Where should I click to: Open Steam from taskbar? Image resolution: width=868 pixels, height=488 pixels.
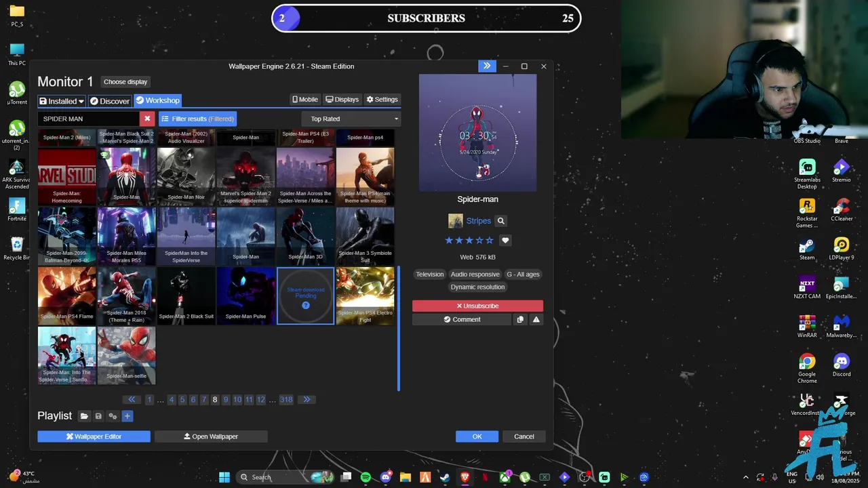pos(445,477)
